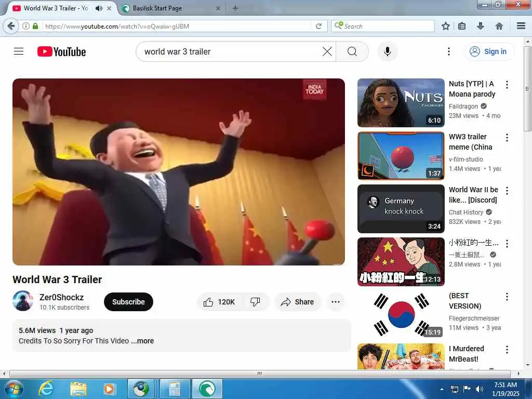
Task: Open the Windows Start button
Action: 14,389
